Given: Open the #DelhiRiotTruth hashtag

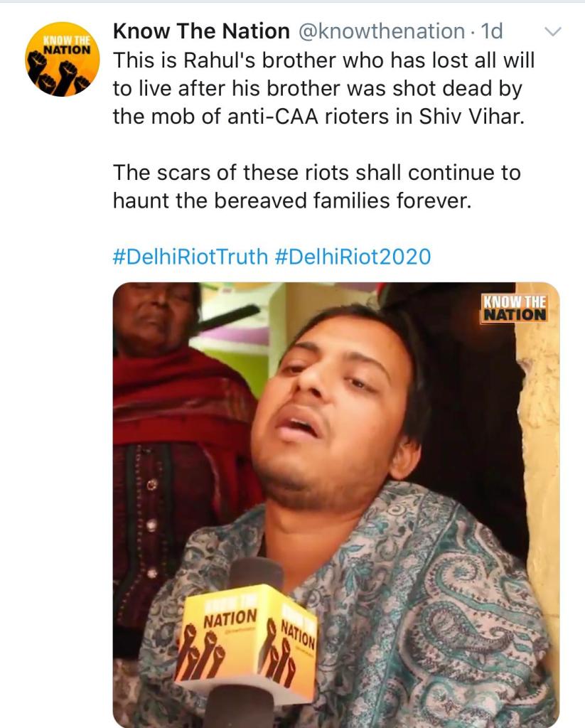Looking at the screenshot, I should 189,256.
